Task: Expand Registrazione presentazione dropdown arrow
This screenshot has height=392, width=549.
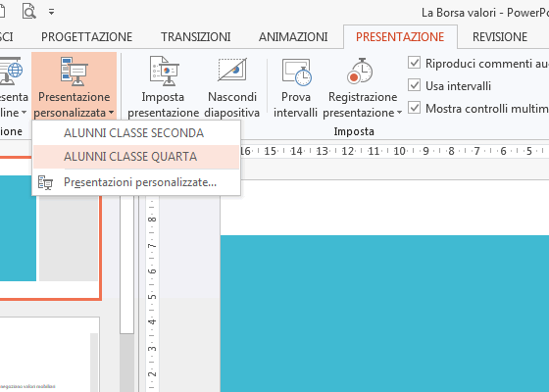Action: [x=400, y=113]
